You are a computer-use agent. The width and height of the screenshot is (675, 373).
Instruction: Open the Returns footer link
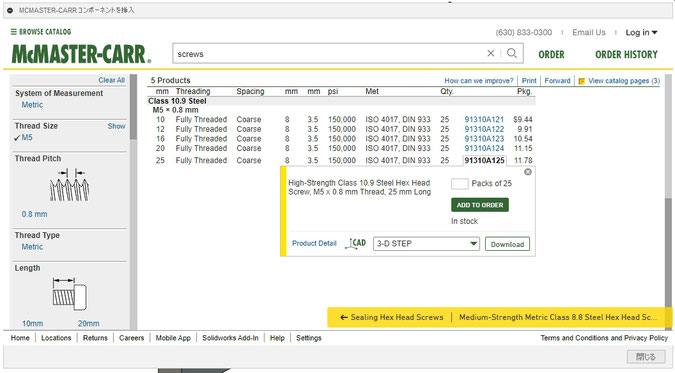click(95, 338)
